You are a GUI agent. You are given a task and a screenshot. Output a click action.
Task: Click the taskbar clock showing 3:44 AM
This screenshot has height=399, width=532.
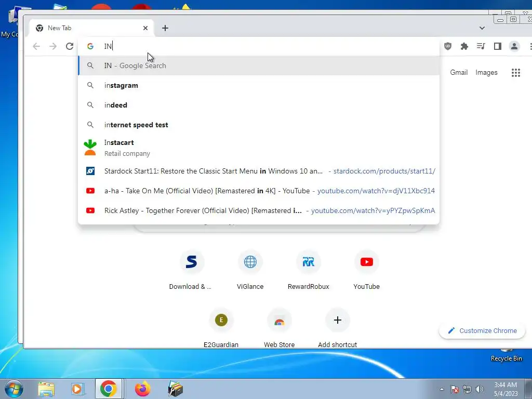pyautogui.click(x=506, y=389)
